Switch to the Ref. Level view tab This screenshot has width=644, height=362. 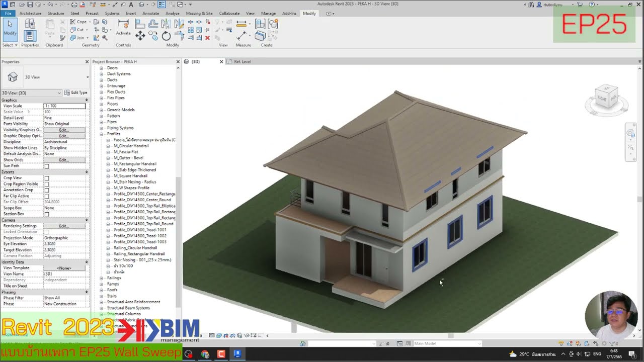click(x=243, y=62)
